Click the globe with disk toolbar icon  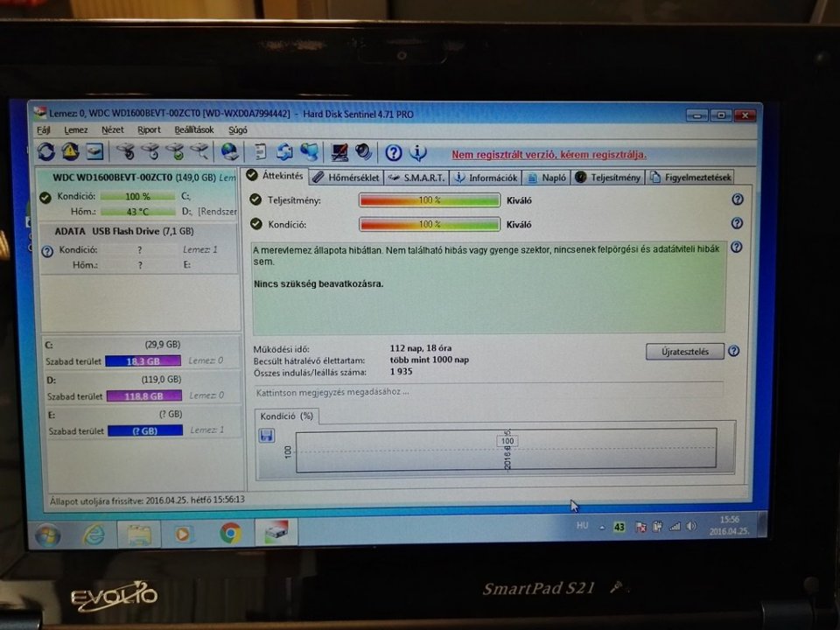click(230, 152)
